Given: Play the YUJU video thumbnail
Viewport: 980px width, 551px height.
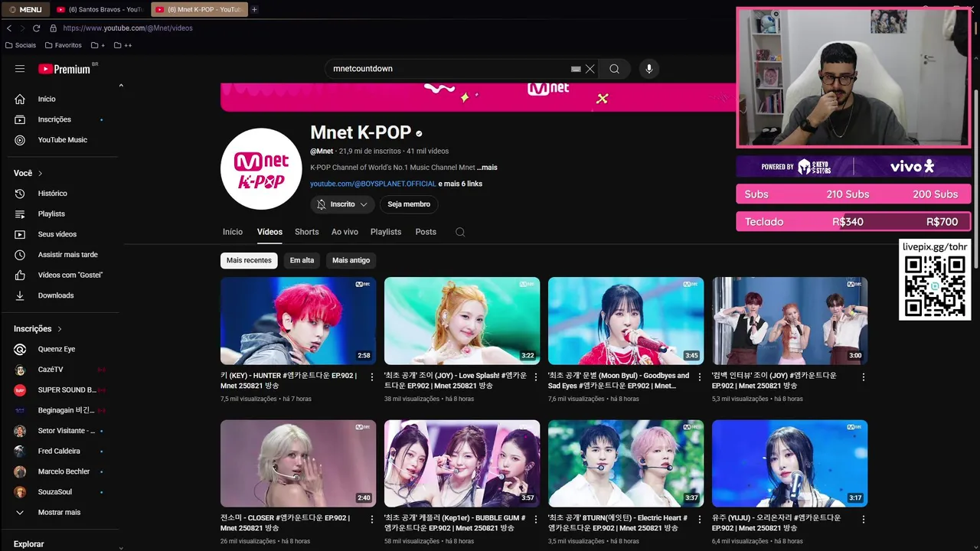Looking at the screenshot, I should (790, 463).
